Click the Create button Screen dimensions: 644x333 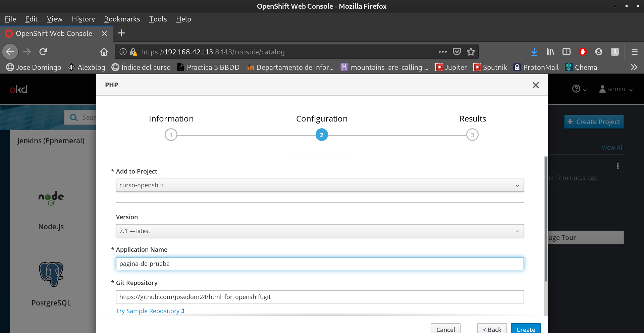click(526, 329)
